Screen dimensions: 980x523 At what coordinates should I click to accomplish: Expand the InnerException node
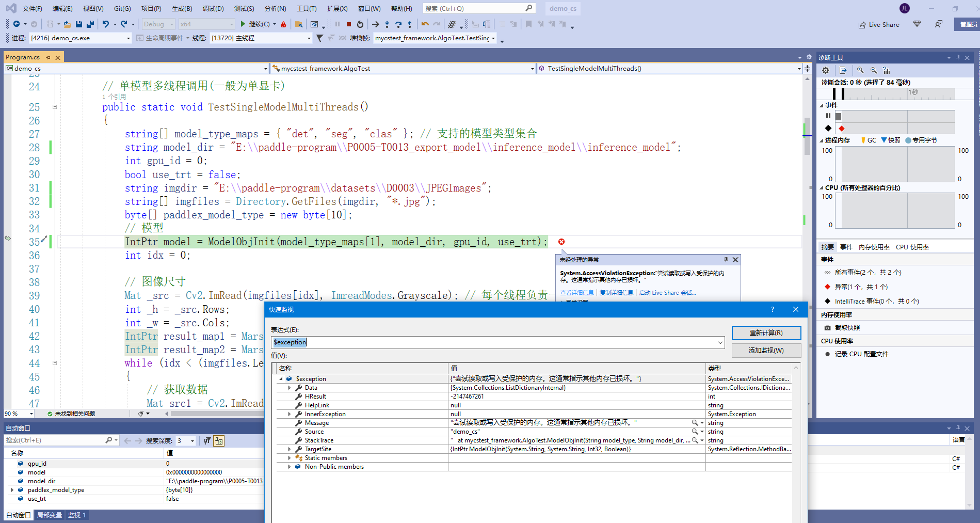pyautogui.click(x=290, y=414)
